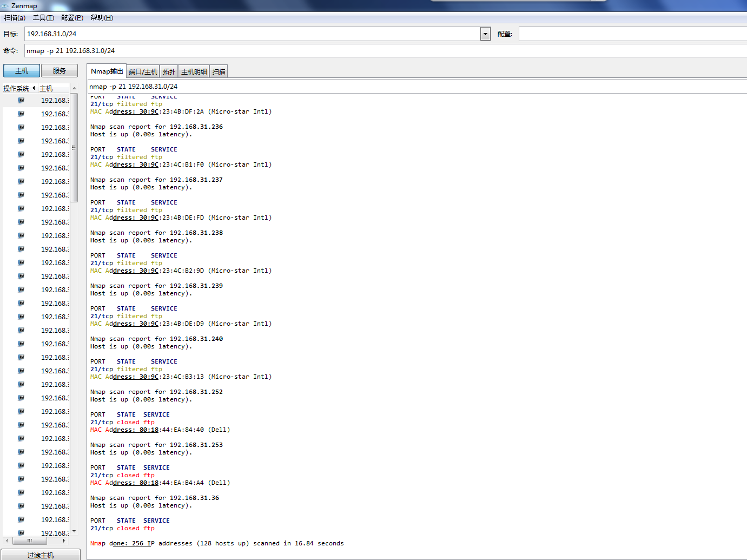Viewport: 747px width, 560px height.
Task: Open the 配置 menu in the menu bar
Action: coord(72,18)
